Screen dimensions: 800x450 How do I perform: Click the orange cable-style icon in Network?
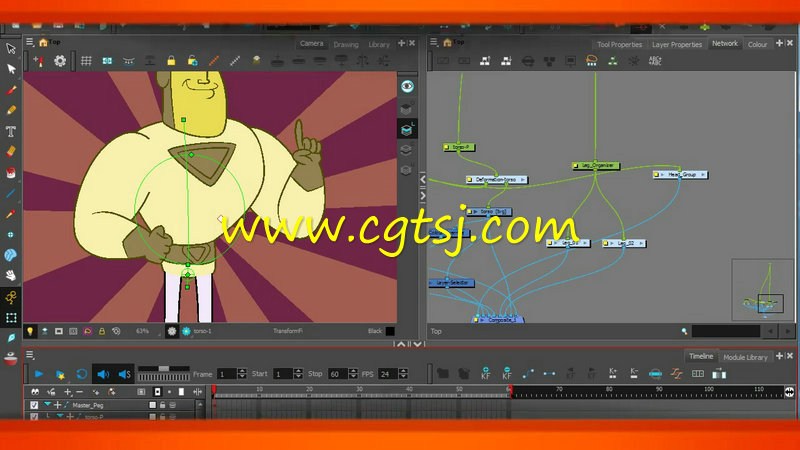[x=592, y=61]
